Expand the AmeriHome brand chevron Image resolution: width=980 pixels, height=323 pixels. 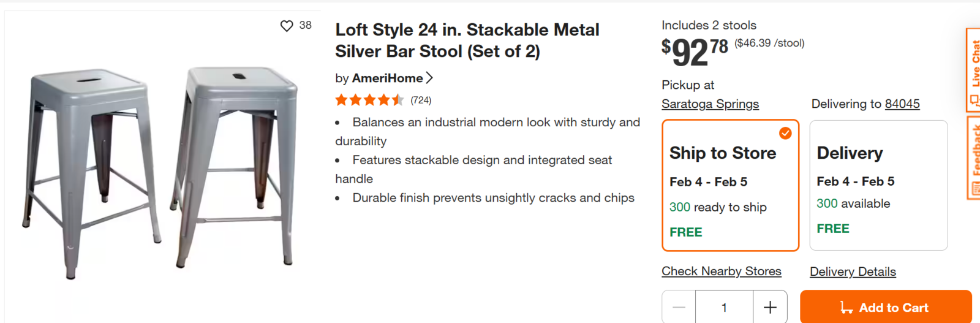[429, 78]
